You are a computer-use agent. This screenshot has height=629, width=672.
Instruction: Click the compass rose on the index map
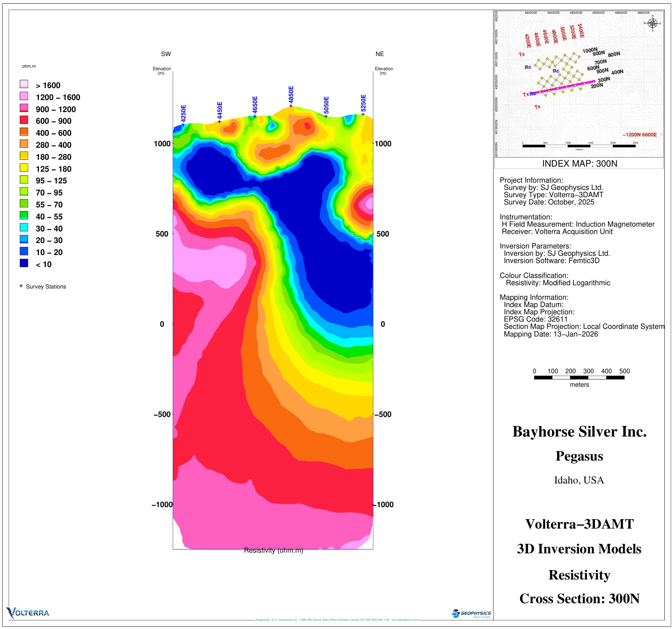(652, 23)
